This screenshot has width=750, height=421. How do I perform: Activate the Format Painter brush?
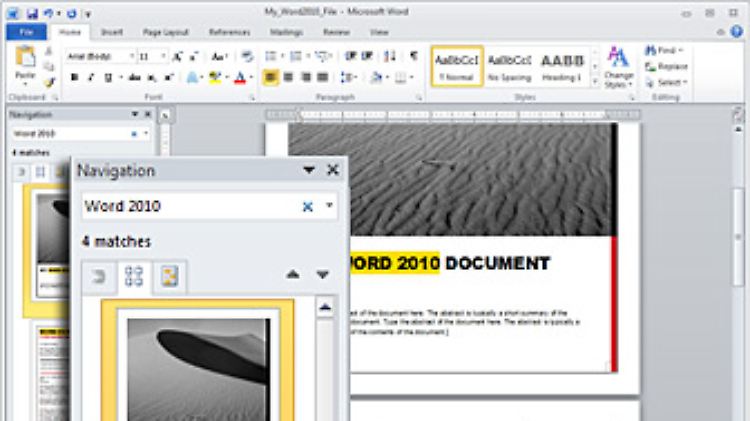click(x=48, y=82)
